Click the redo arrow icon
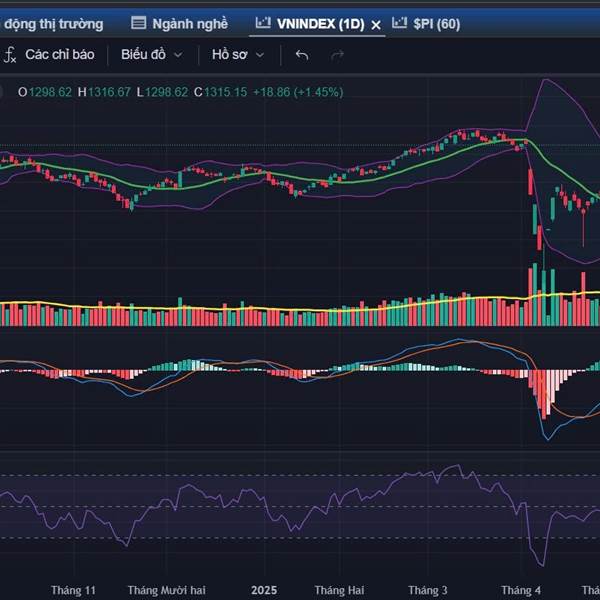600x600 pixels. [x=337, y=55]
